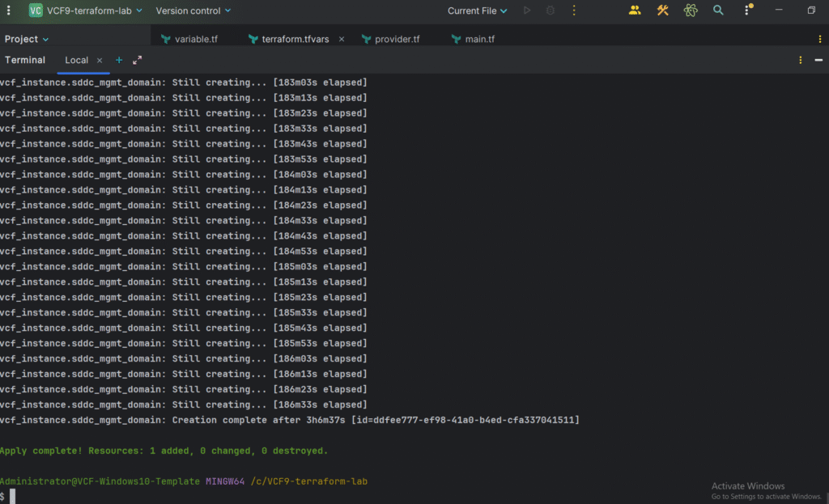Add a new terminal session tab
This screenshot has width=829, height=504.
click(119, 60)
